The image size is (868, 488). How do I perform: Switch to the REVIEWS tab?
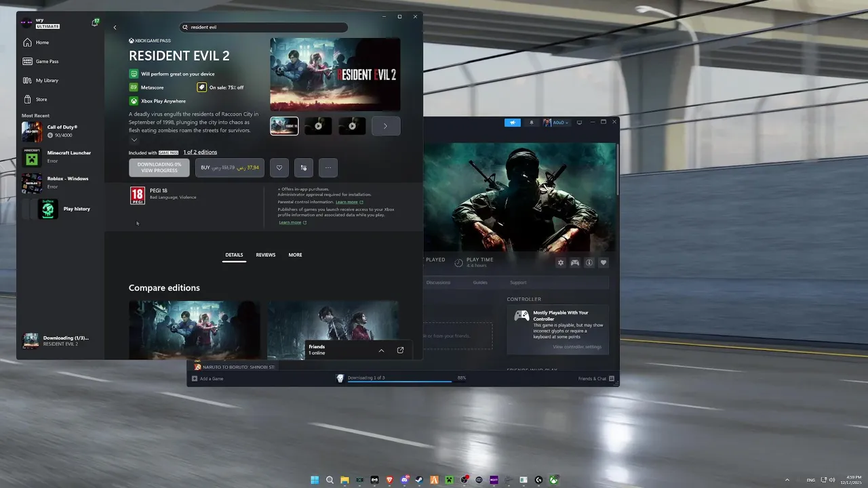coord(266,255)
